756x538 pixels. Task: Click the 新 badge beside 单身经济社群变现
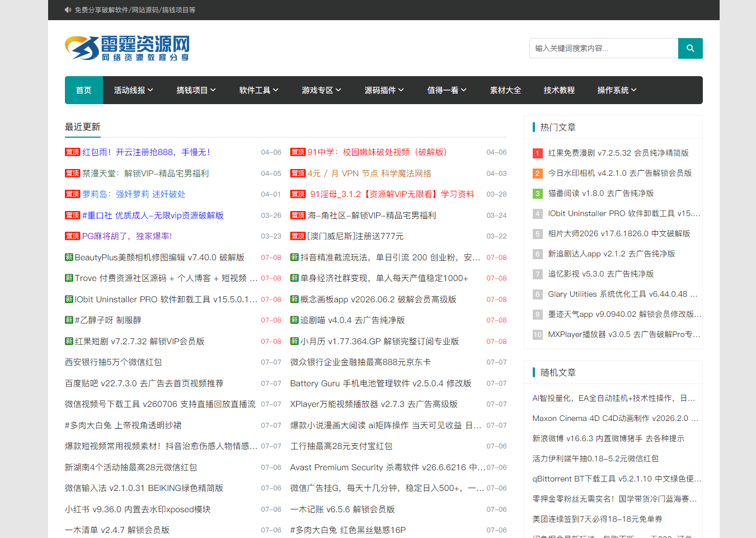tap(294, 278)
